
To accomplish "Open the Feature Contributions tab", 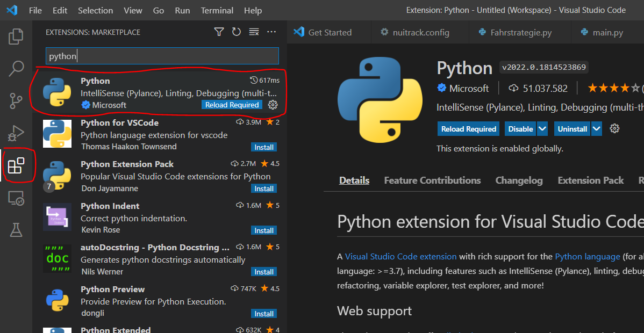I will click(x=432, y=180).
